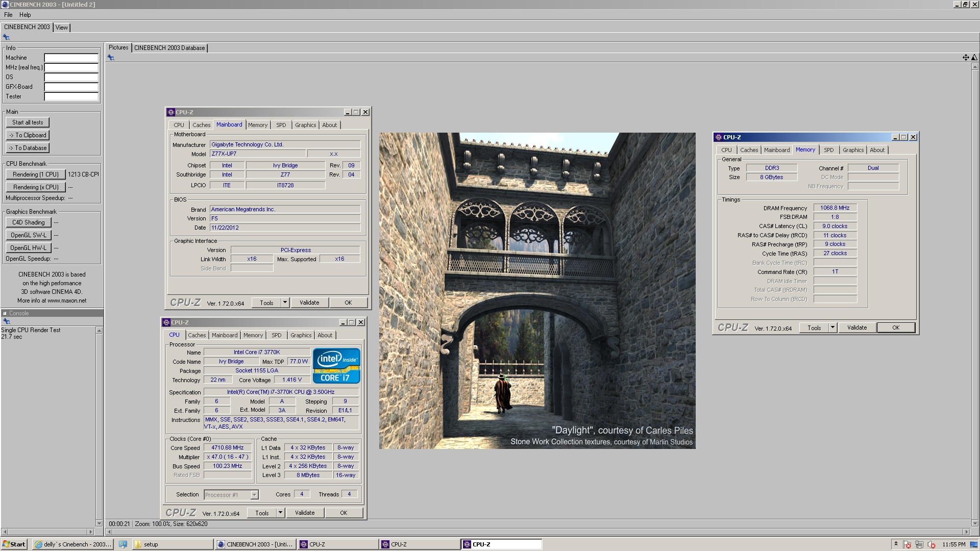The image size is (980, 551).
Task: Open About tab in Memory CPU-Z window
Action: pyautogui.click(x=877, y=150)
